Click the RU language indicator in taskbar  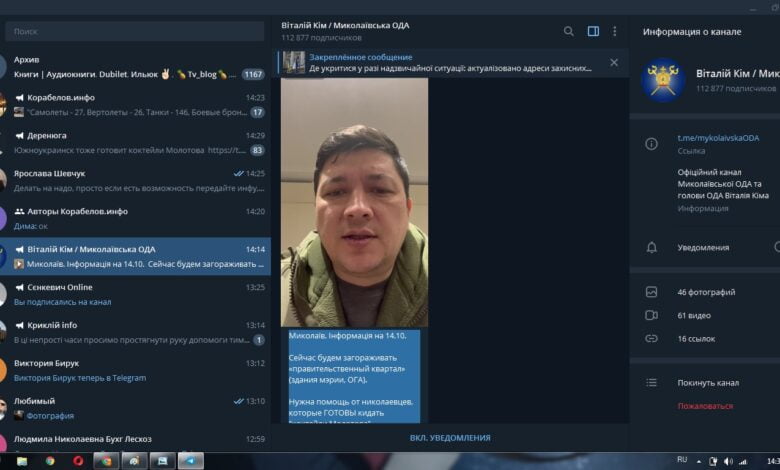[x=682, y=460]
